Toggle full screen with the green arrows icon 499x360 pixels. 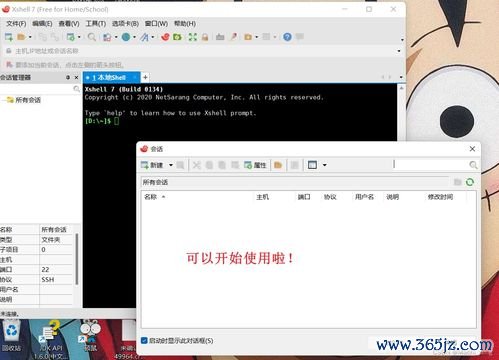pyautogui.click(x=193, y=37)
